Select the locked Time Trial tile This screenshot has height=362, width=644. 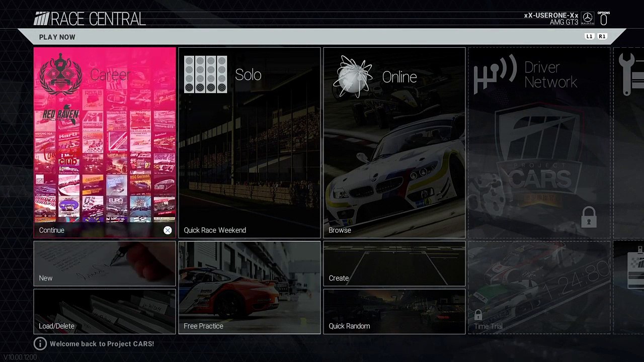point(539,288)
